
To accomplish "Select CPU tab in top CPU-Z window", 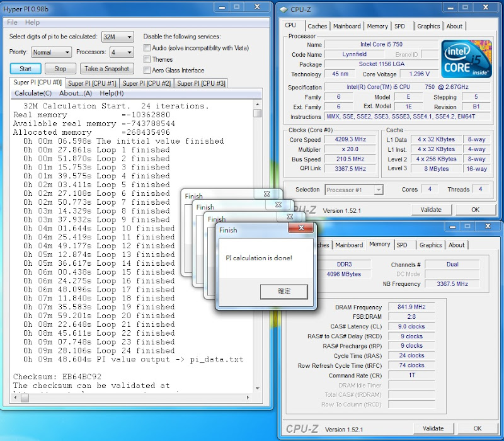I will click(x=290, y=25).
